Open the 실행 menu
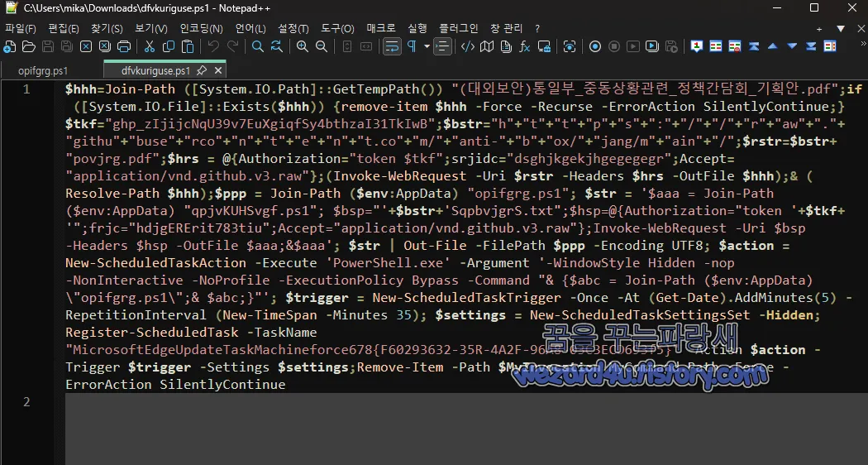The height and width of the screenshot is (465, 868). tap(417, 28)
